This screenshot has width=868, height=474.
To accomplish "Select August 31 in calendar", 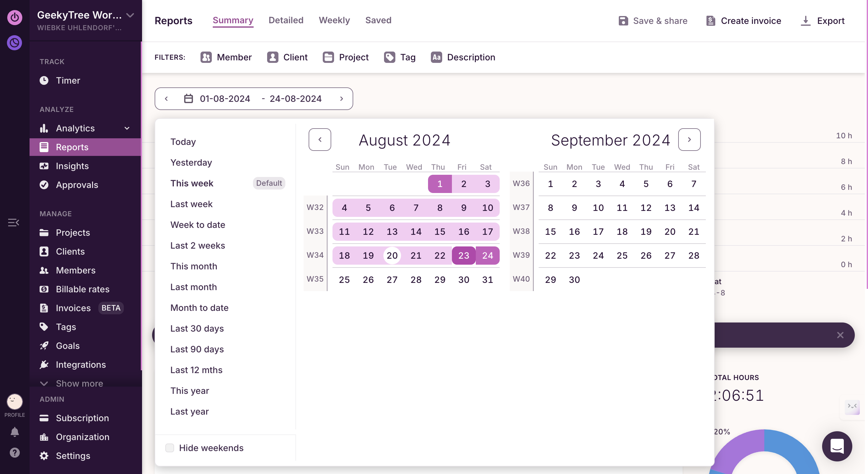I will click(487, 279).
